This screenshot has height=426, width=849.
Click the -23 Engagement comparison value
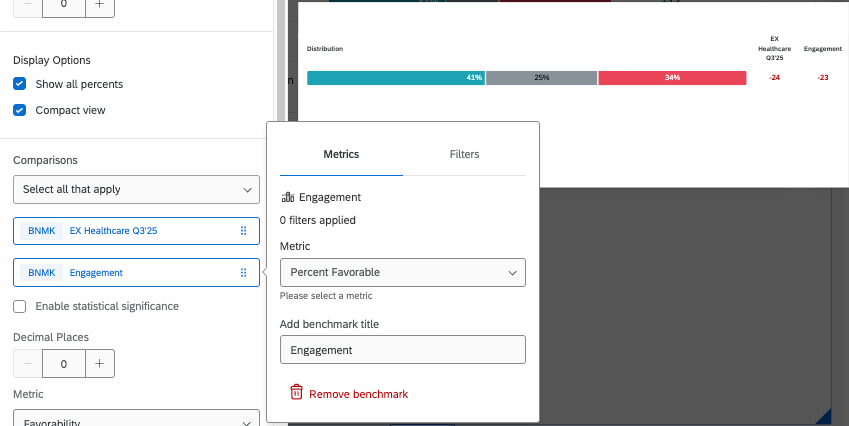click(x=823, y=77)
